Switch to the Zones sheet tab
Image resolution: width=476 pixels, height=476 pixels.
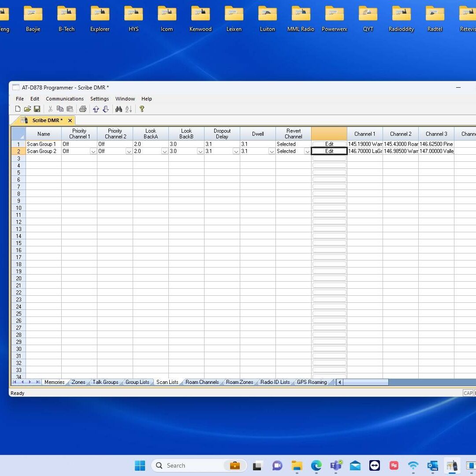click(78, 382)
